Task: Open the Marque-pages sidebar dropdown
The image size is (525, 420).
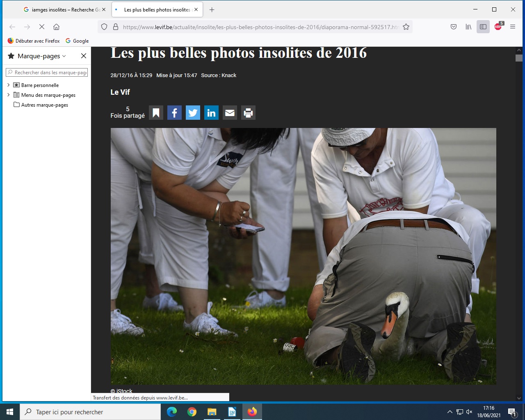Action: pos(41,56)
